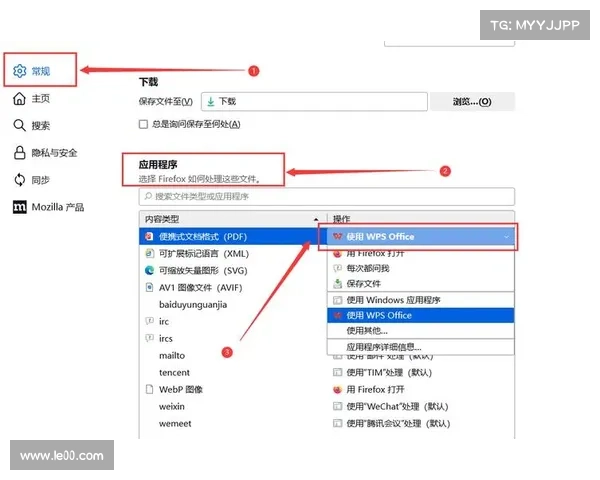Go to 隐私与安全 settings section
Image resolution: width=600 pixels, height=480 pixels.
(x=54, y=153)
